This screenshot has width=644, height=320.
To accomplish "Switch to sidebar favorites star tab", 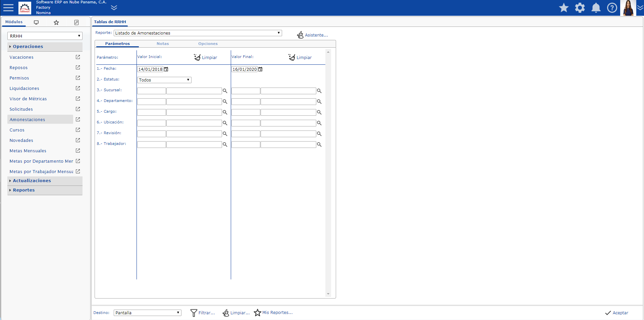I will [x=56, y=22].
